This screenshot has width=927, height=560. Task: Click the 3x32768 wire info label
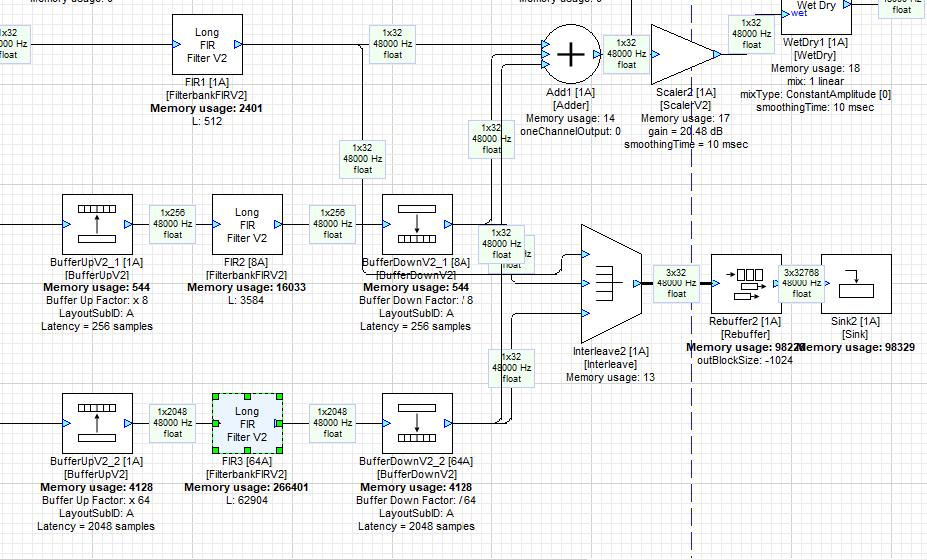coord(801,282)
